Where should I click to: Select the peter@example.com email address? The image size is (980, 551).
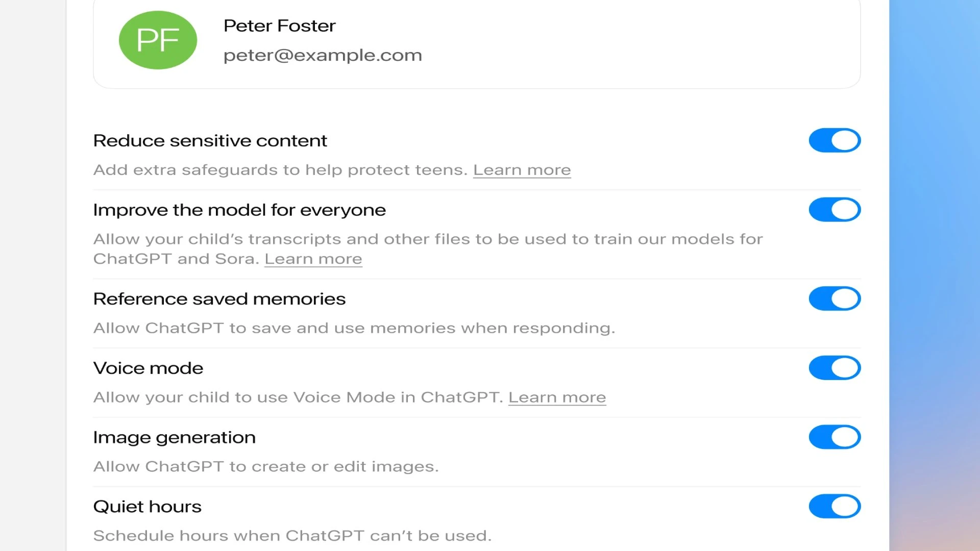323,55
